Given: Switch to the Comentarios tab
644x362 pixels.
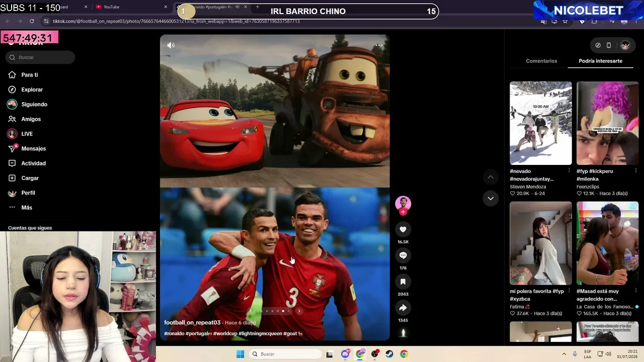Looking at the screenshot, I should click(541, 61).
